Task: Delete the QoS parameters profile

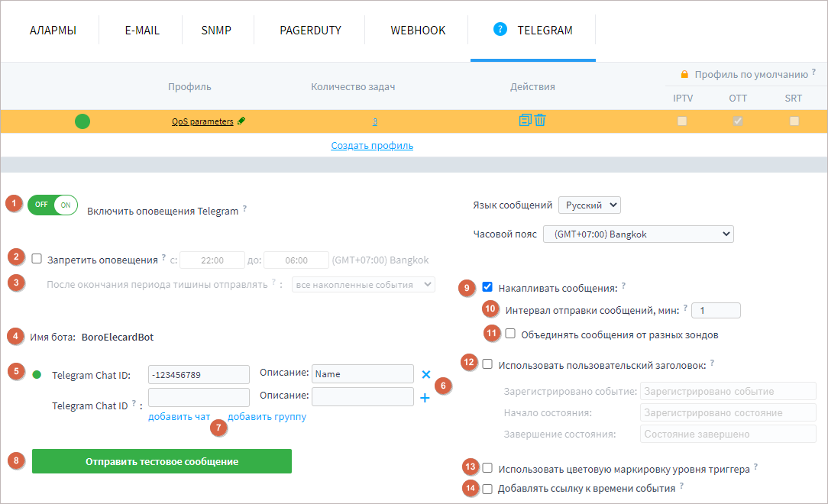Action: tap(540, 121)
